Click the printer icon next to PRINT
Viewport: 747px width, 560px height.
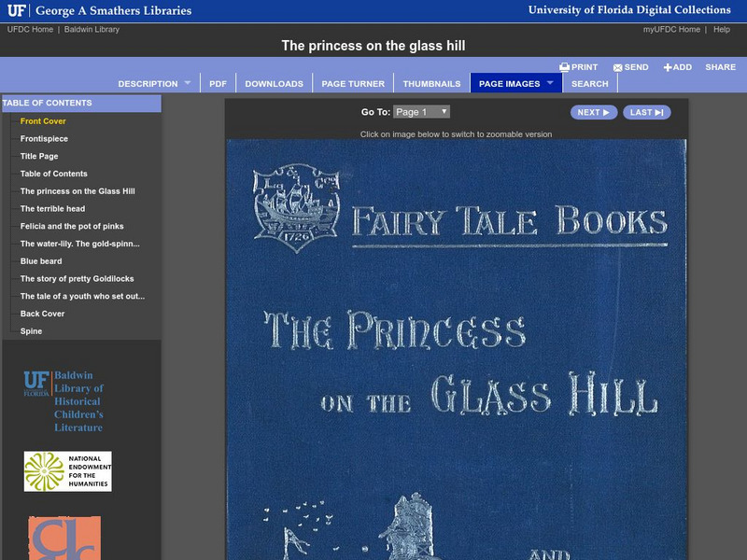564,67
